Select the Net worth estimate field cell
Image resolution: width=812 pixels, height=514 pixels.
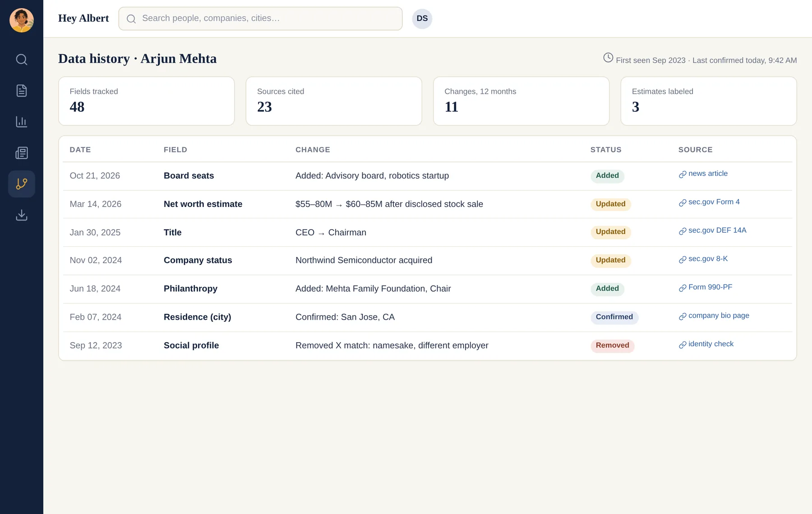pos(203,204)
